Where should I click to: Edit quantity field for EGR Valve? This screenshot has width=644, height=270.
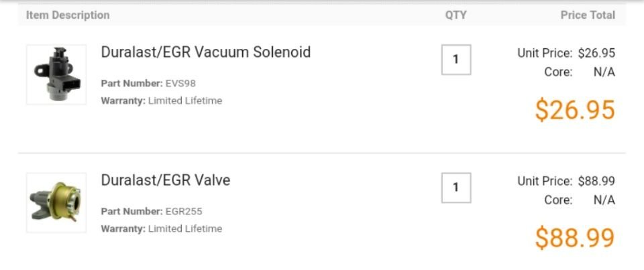tap(456, 188)
